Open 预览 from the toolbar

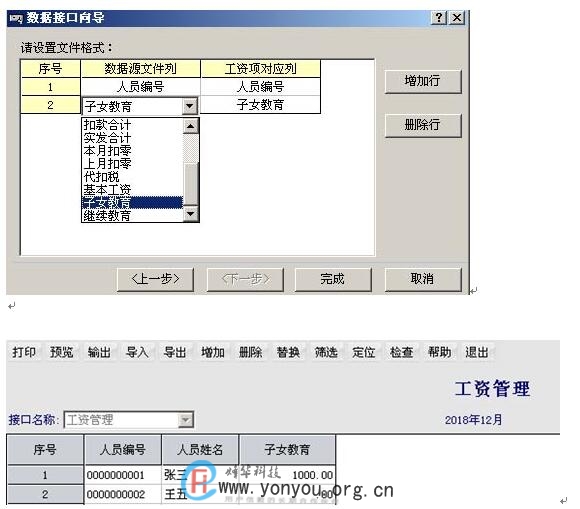click(61, 352)
